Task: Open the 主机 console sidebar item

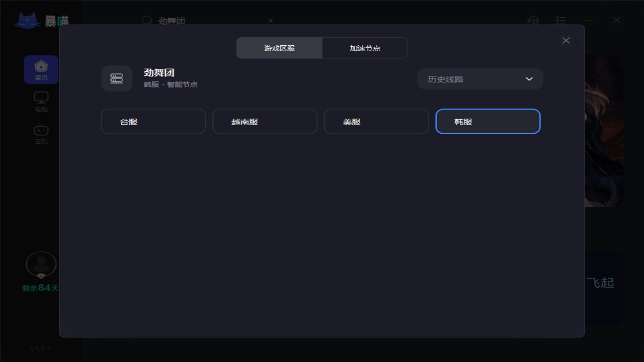Action: coord(41,134)
